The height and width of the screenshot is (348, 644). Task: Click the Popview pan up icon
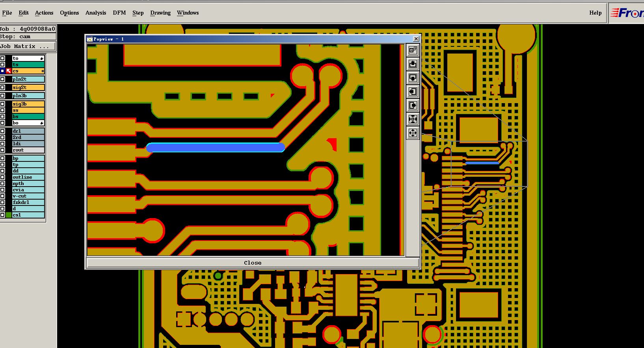pyautogui.click(x=413, y=64)
